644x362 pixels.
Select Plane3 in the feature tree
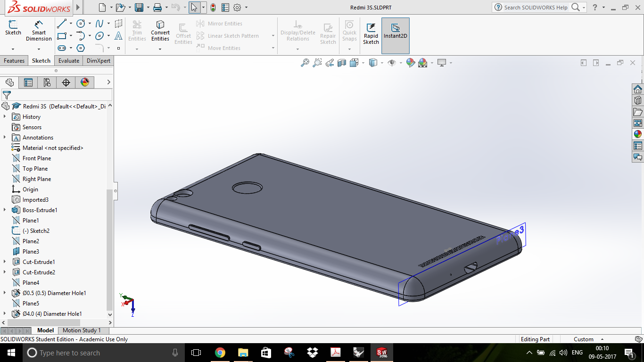point(31,252)
